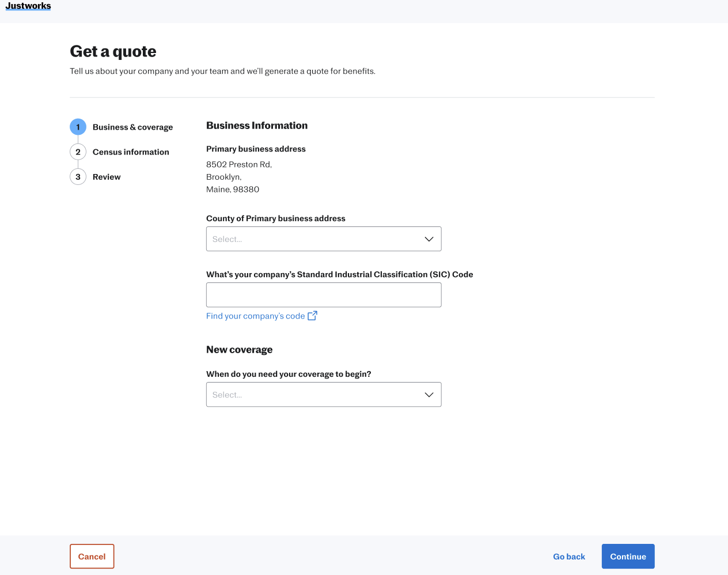This screenshot has height=575, width=728.
Task: Click the external link icon beside Find code
Action: [312, 316]
